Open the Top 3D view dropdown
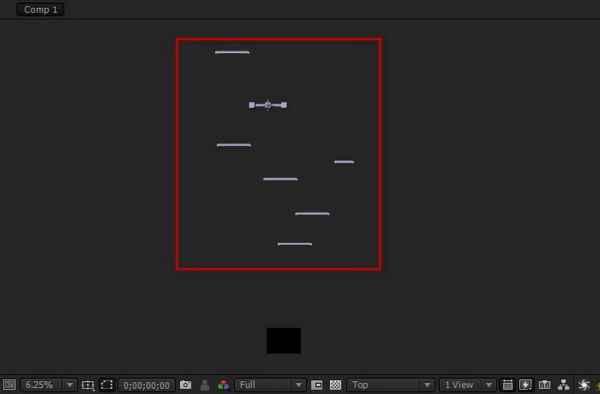This screenshot has width=600, height=394. [391, 384]
